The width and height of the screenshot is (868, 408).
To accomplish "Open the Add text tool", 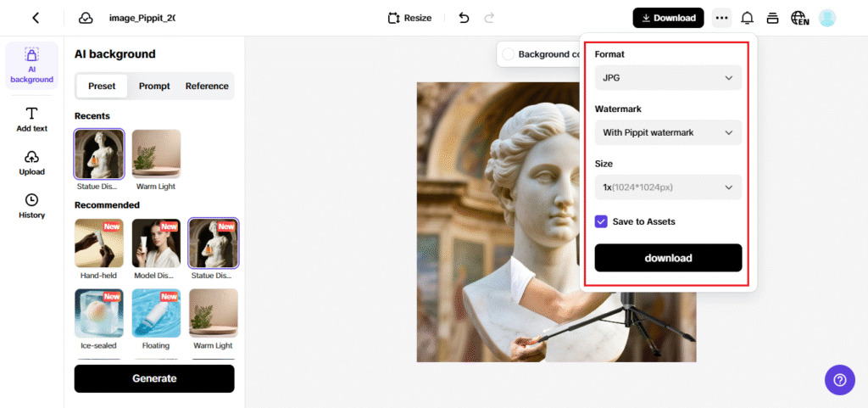I will coord(31,120).
